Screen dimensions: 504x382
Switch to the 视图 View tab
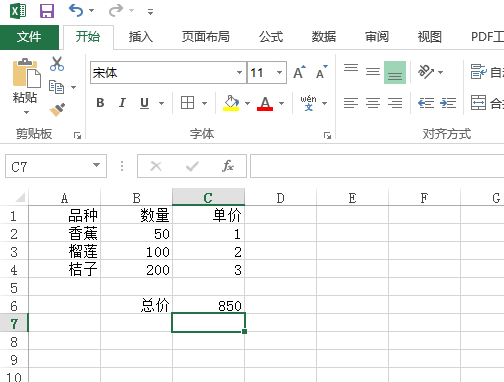pos(430,37)
